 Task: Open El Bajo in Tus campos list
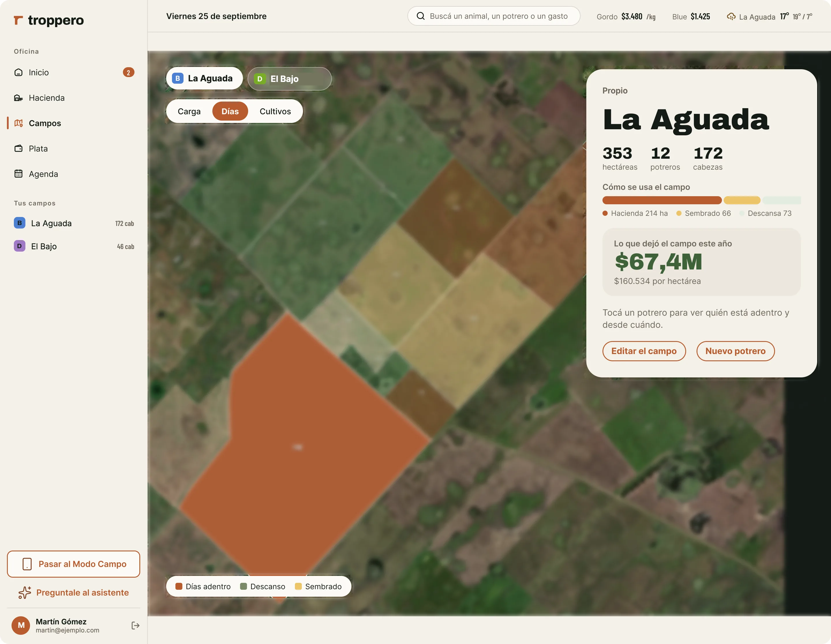pos(74,246)
